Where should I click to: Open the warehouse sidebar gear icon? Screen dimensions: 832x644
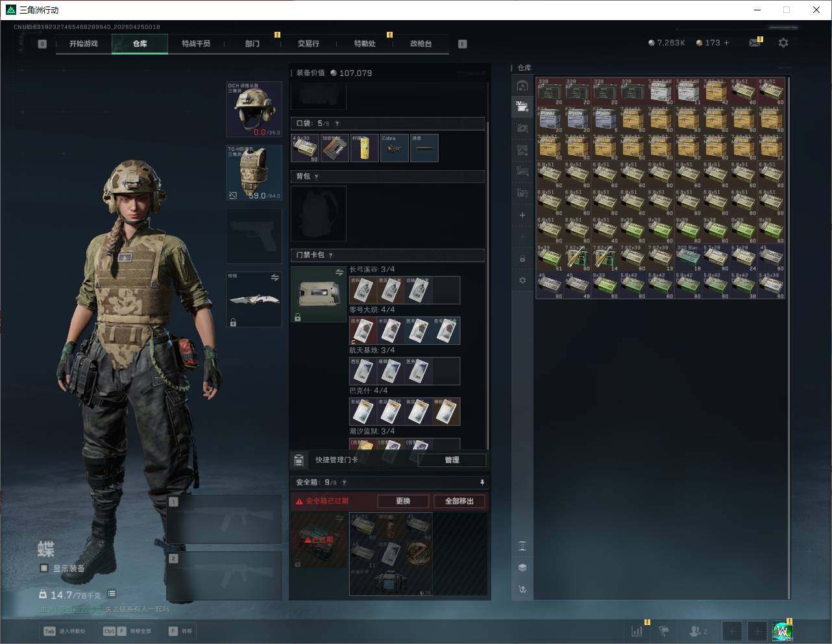tap(522, 280)
